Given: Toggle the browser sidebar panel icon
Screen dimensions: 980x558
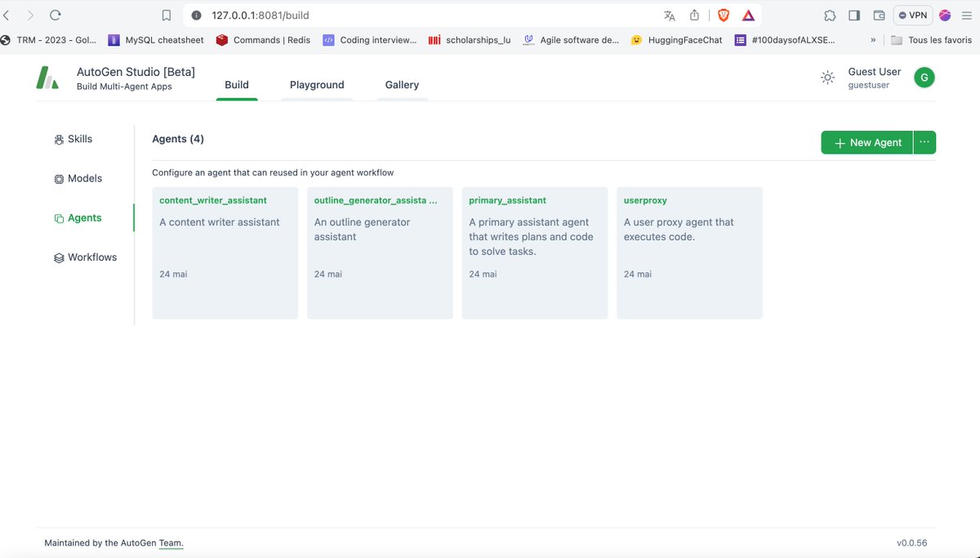Looking at the screenshot, I should click(854, 15).
